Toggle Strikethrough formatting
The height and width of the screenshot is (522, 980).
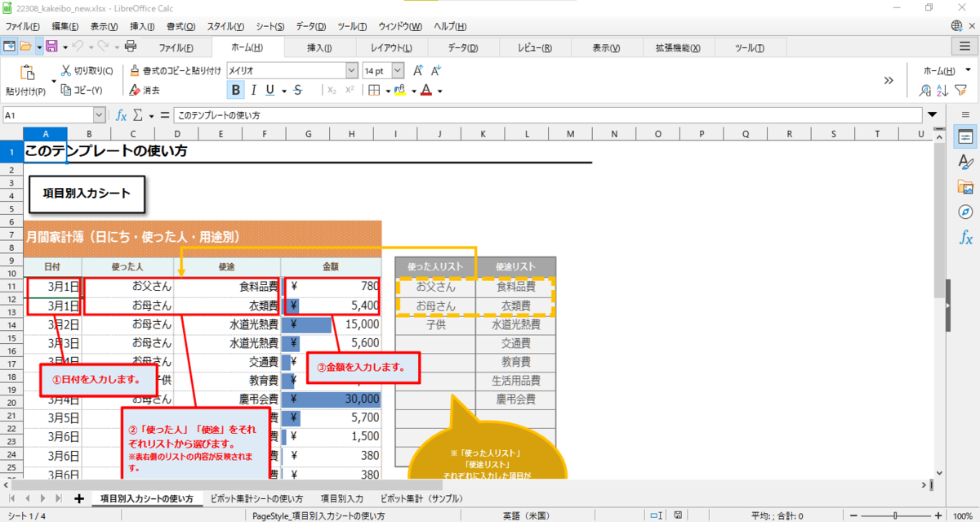click(x=298, y=91)
